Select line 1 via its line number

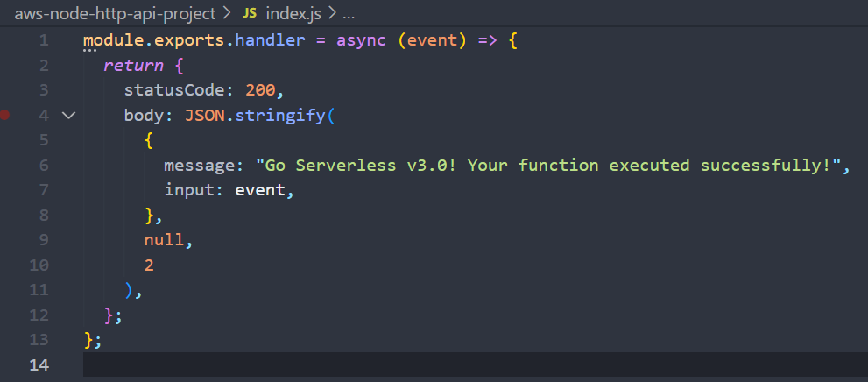(44, 41)
